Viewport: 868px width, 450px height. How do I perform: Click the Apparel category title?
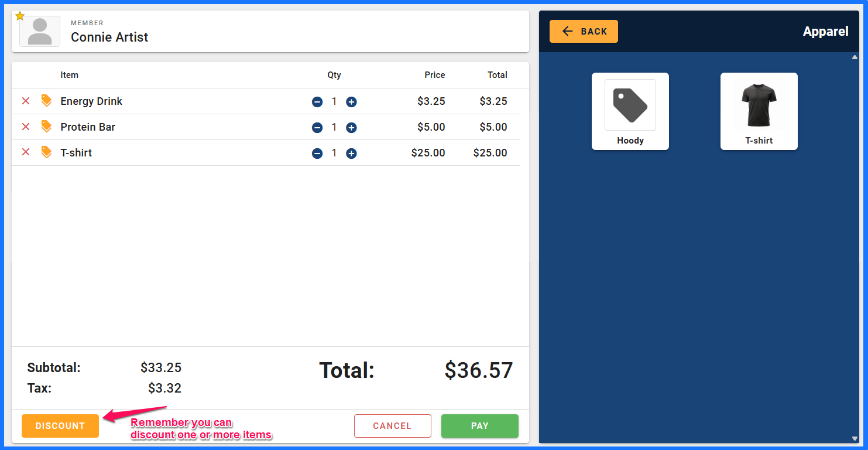tap(825, 32)
